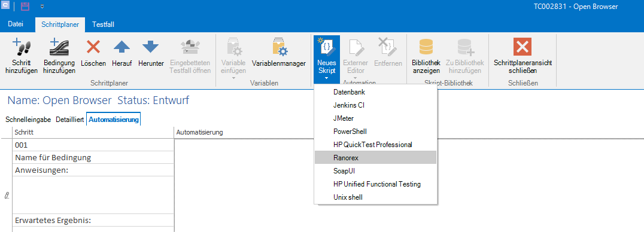Viewport: 644px width, 232px height.
Task: Click the Schritt hinzufügen footsteps icon
Action: (x=22, y=47)
